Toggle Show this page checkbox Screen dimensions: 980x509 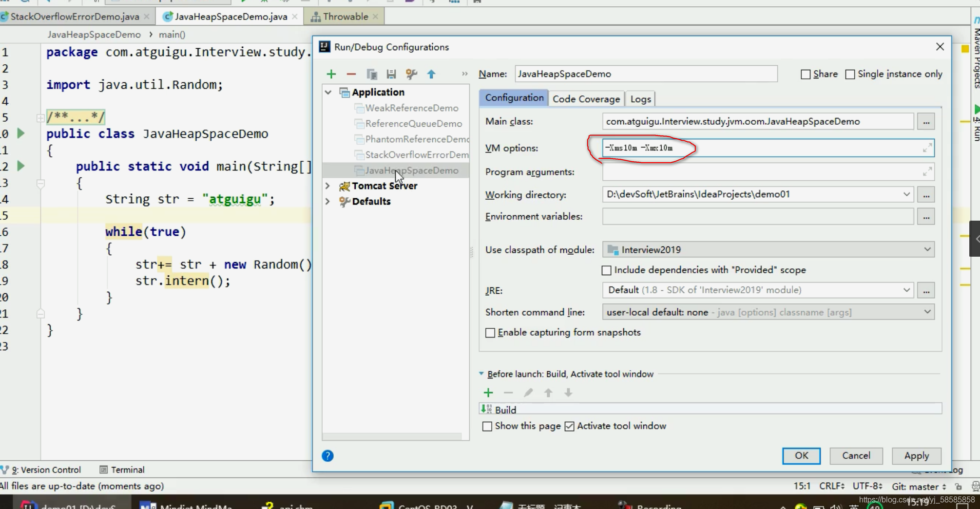[x=487, y=426]
